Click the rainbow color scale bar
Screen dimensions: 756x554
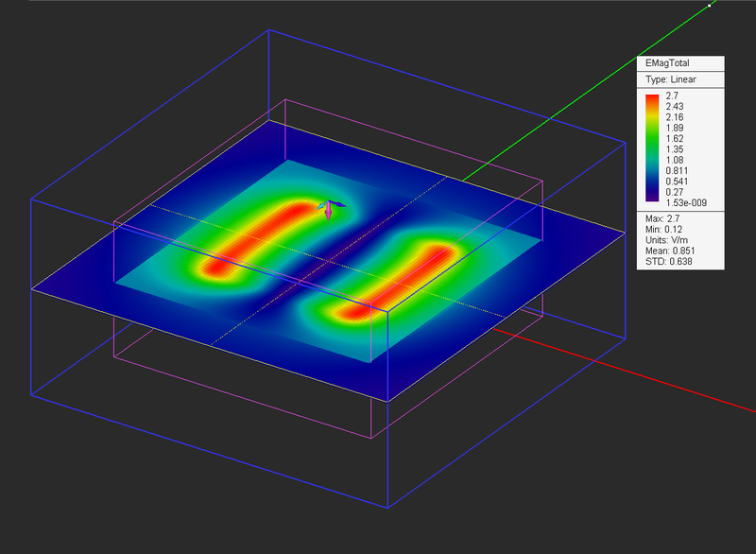point(652,148)
